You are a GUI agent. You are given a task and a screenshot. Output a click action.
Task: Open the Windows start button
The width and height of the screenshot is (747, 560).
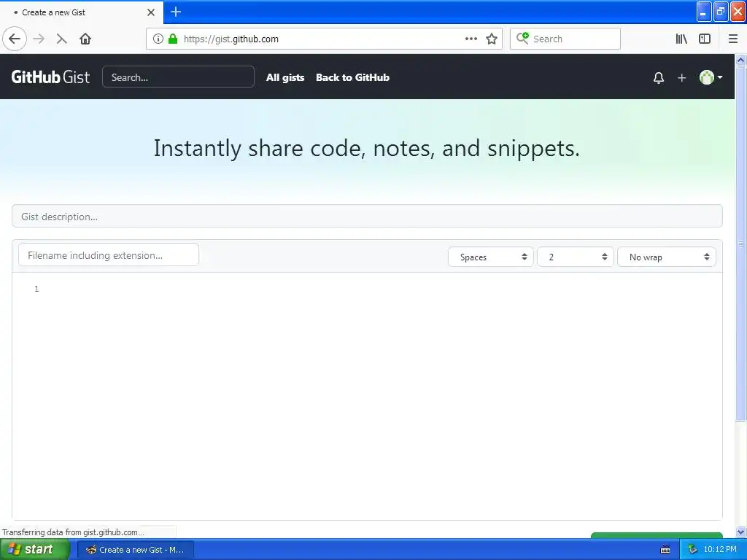pos(35,550)
